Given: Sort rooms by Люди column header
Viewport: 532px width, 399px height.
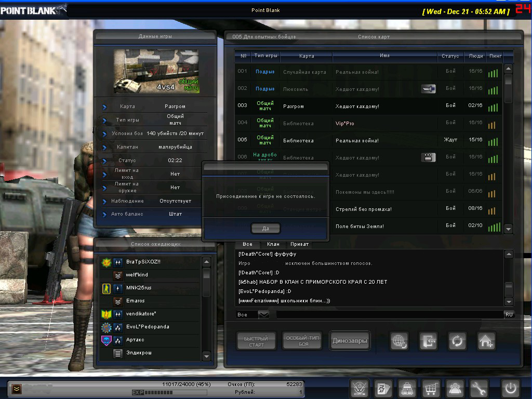Looking at the screenshot, I should (x=476, y=56).
